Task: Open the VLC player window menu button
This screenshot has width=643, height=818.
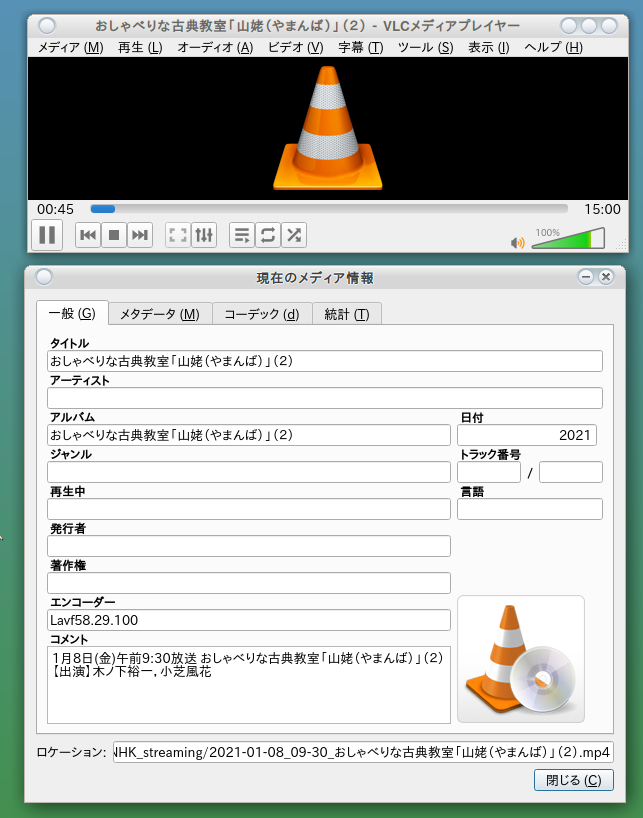Action: pyautogui.click(x=47, y=26)
